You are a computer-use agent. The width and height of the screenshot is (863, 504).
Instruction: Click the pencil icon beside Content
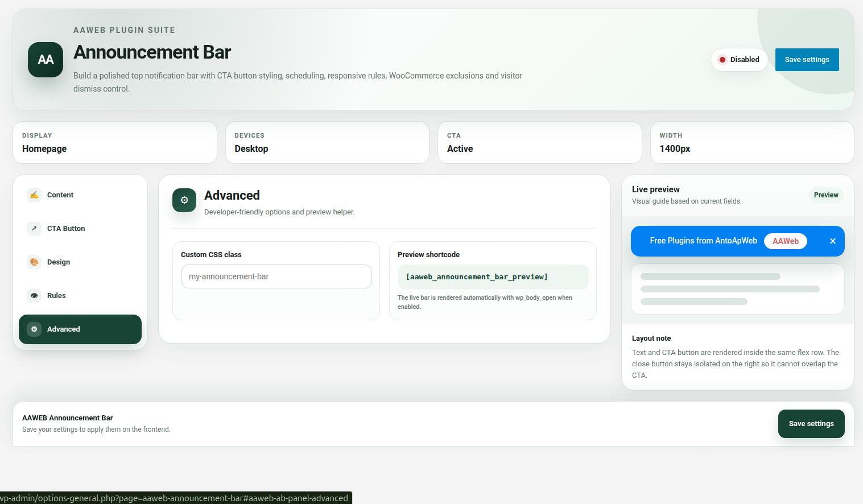coord(34,195)
